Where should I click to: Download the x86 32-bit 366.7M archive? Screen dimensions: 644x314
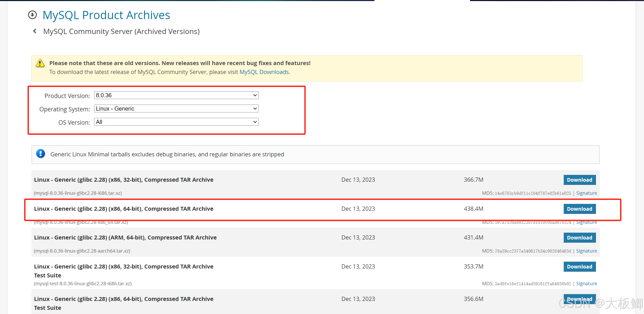pos(579,180)
